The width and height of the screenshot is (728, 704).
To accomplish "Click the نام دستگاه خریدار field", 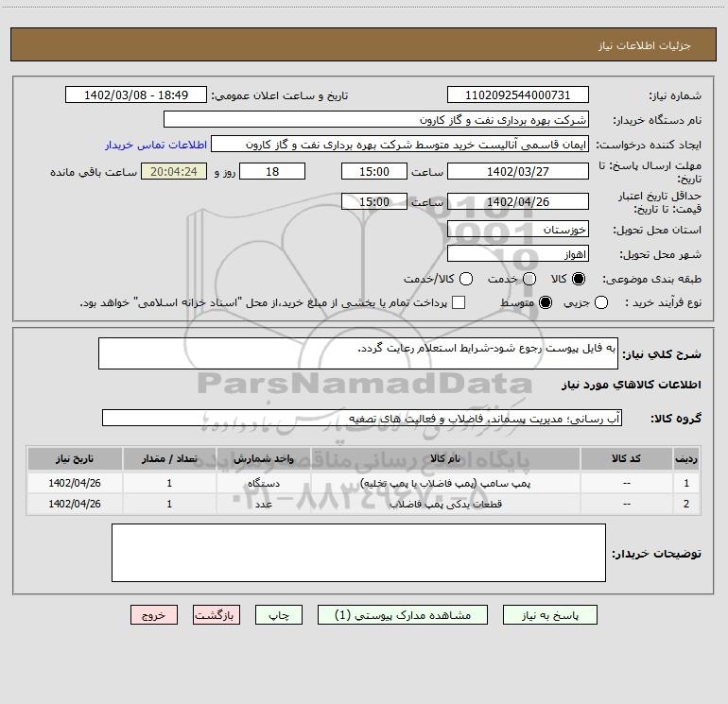I will pyautogui.click(x=376, y=120).
